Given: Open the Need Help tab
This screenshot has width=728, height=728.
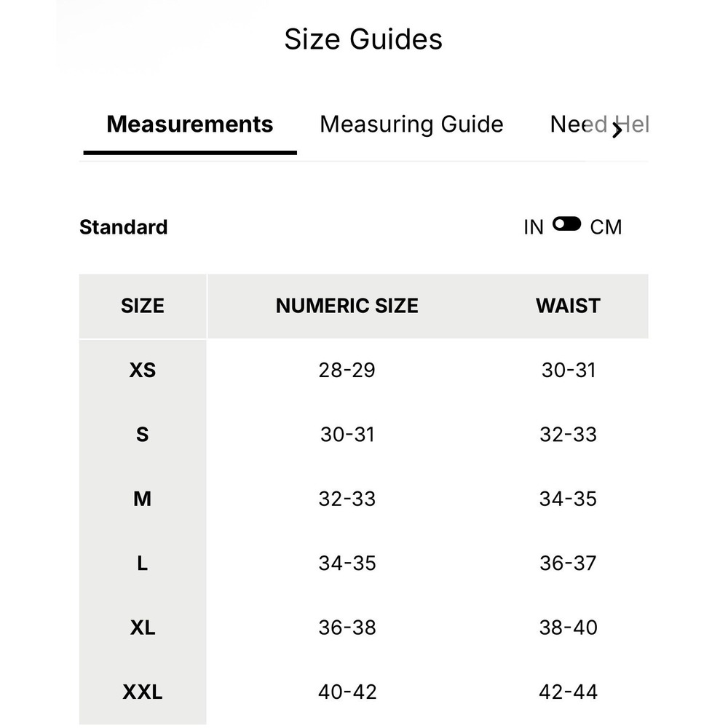Looking at the screenshot, I should (599, 124).
